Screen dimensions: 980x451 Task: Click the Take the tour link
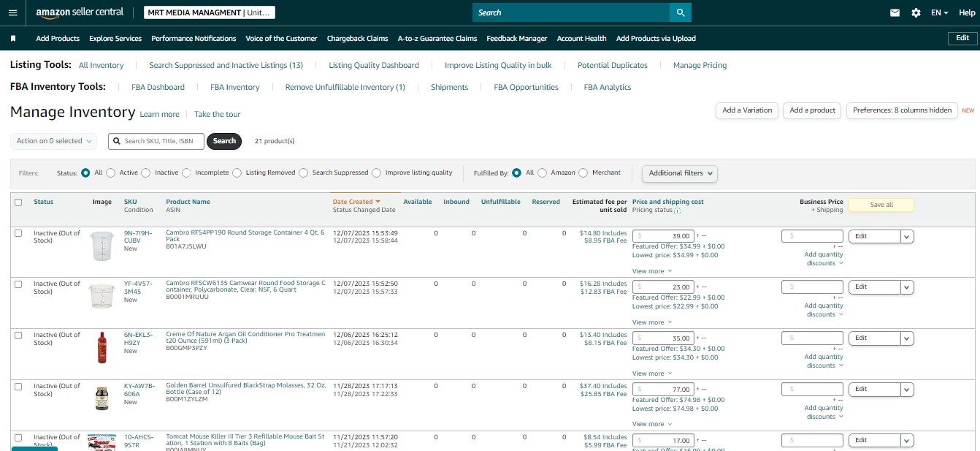click(x=217, y=114)
